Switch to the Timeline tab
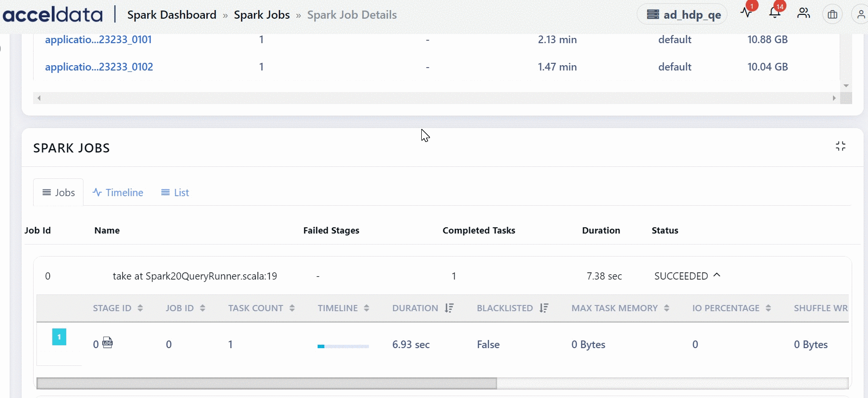The image size is (868, 398). (x=118, y=192)
